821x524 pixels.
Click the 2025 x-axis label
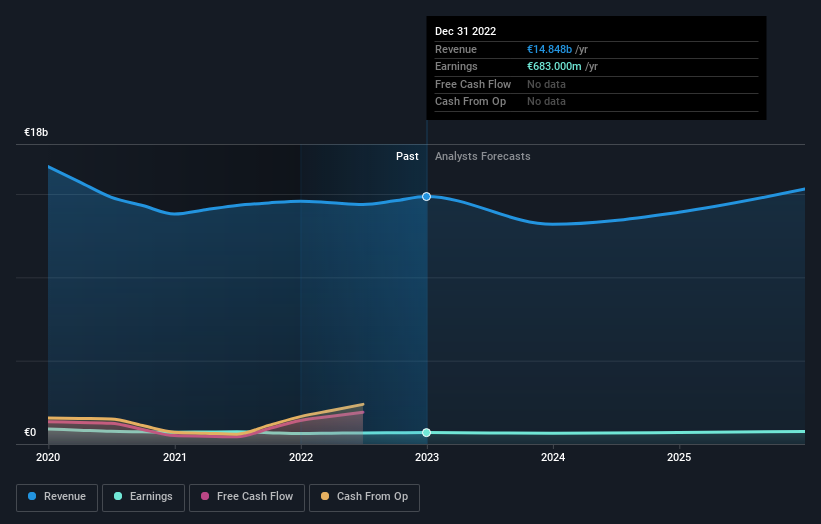click(679, 457)
